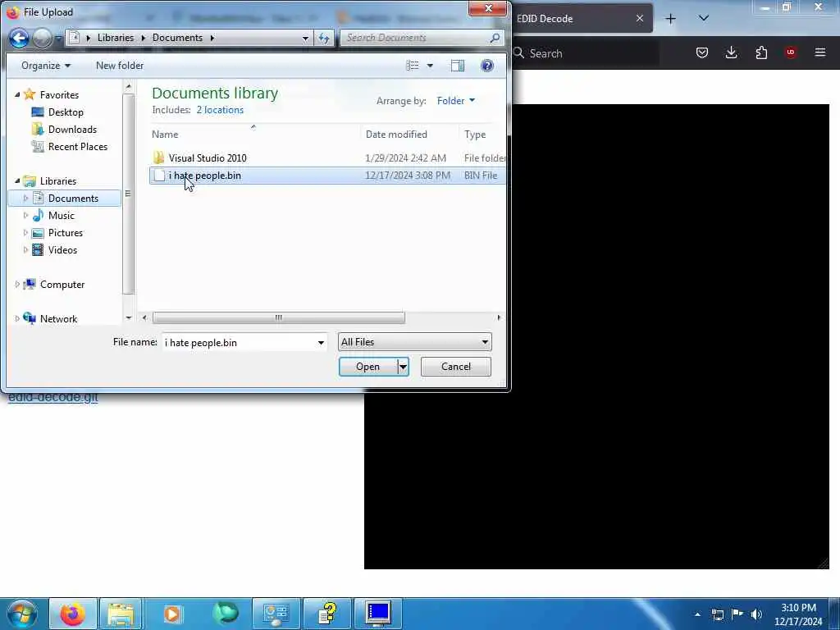Click the volume icon in system tray

(756, 614)
